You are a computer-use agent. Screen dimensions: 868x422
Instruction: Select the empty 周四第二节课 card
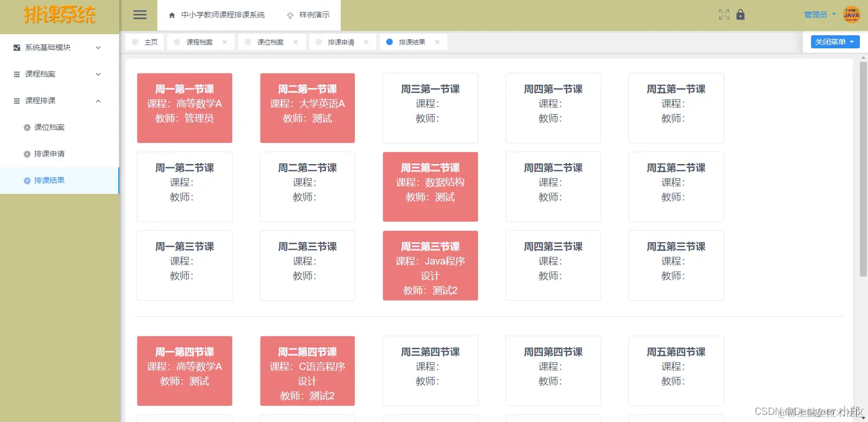click(x=553, y=187)
